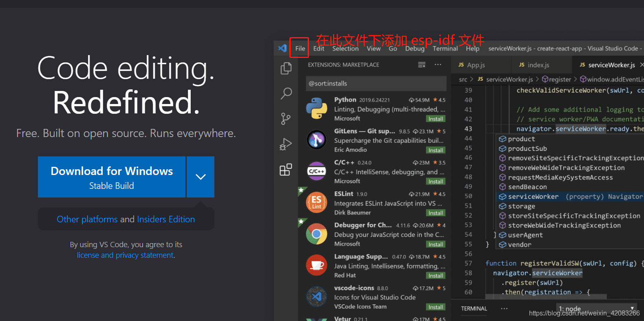
Task: Install the vscode-icons extension
Action: pyautogui.click(x=436, y=307)
